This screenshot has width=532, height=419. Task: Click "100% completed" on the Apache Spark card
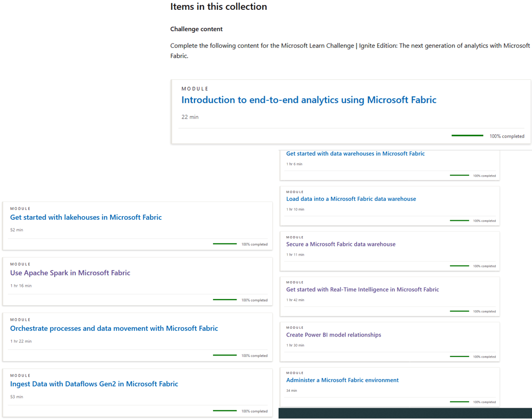tap(254, 300)
